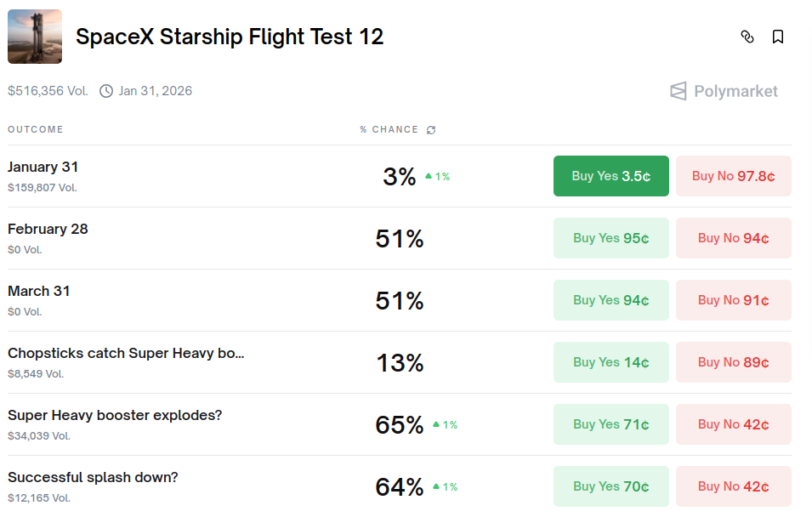The height and width of the screenshot is (517, 812).
Task: Buy No on Successful splash down
Action: tap(733, 486)
